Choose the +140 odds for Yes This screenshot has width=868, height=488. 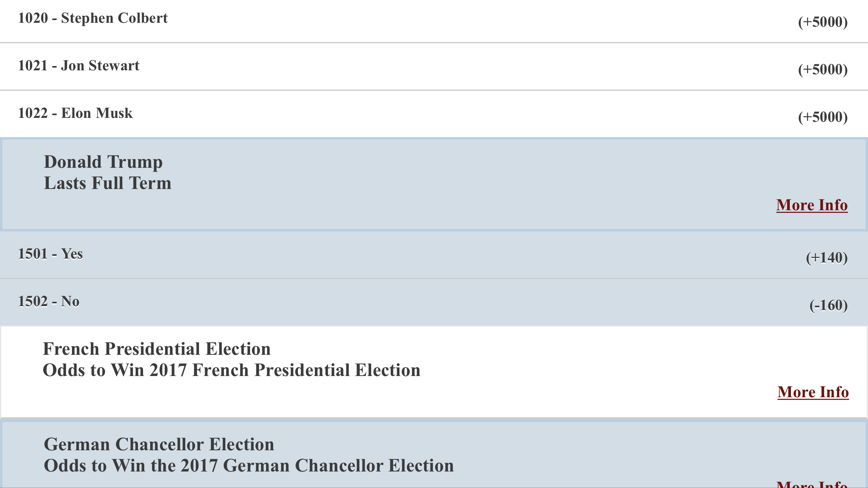[827, 258]
